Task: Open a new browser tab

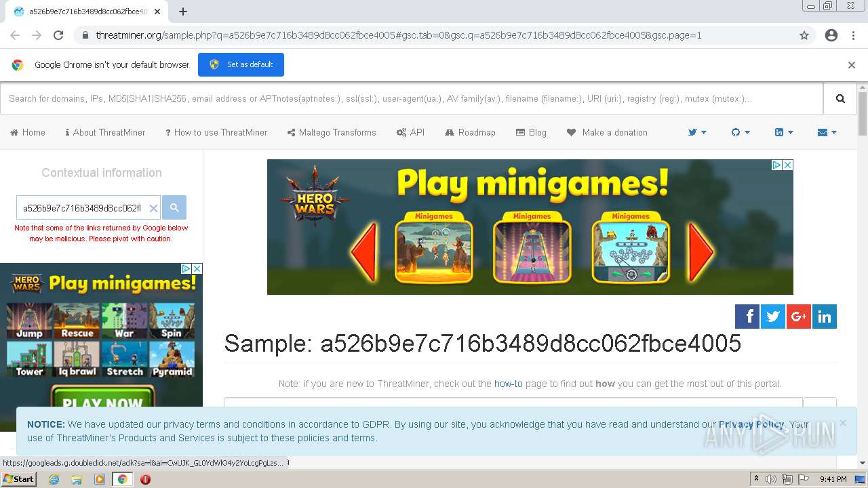Action: tap(182, 11)
